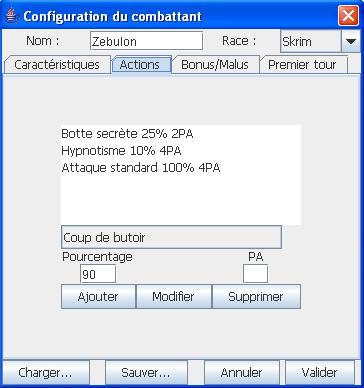The image size is (364, 388).
Task: Click the Supprimer button
Action: pos(256,296)
